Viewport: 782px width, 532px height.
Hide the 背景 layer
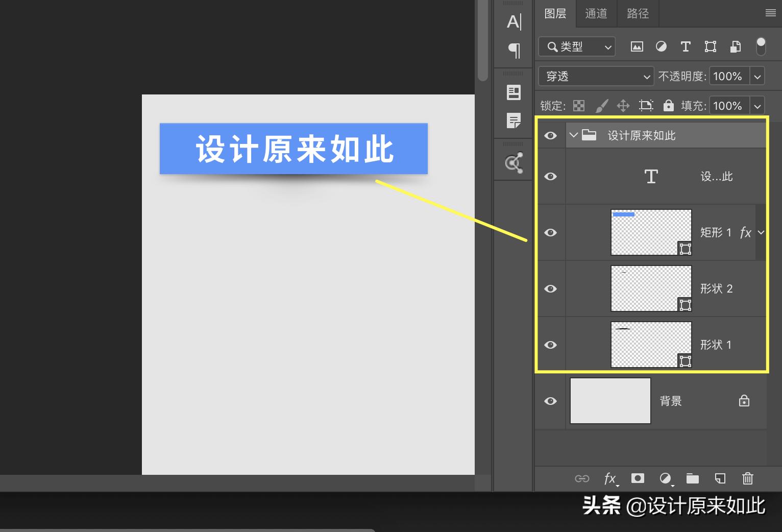click(x=551, y=401)
